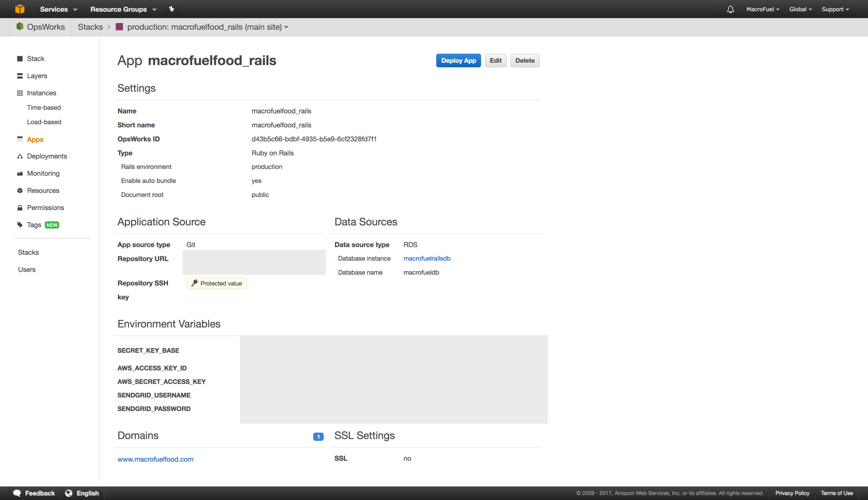Image resolution: width=868 pixels, height=500 pixels.
Task: Click the key icon in Protected value
Action: [x=194, y=283]
